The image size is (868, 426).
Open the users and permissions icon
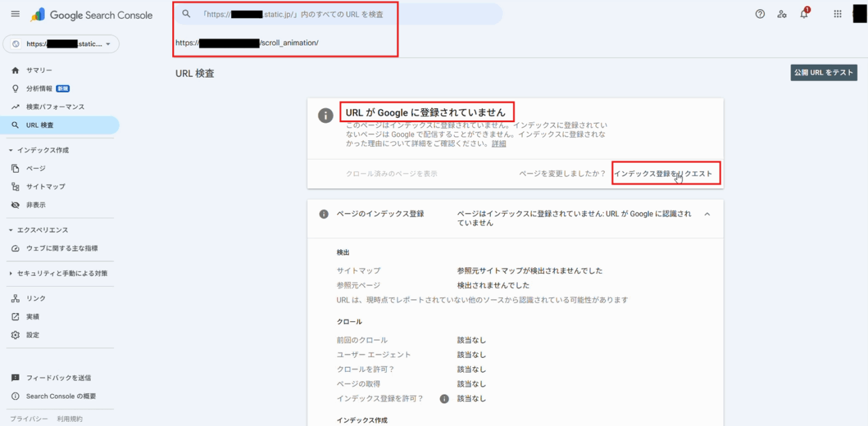click(782, 14)
